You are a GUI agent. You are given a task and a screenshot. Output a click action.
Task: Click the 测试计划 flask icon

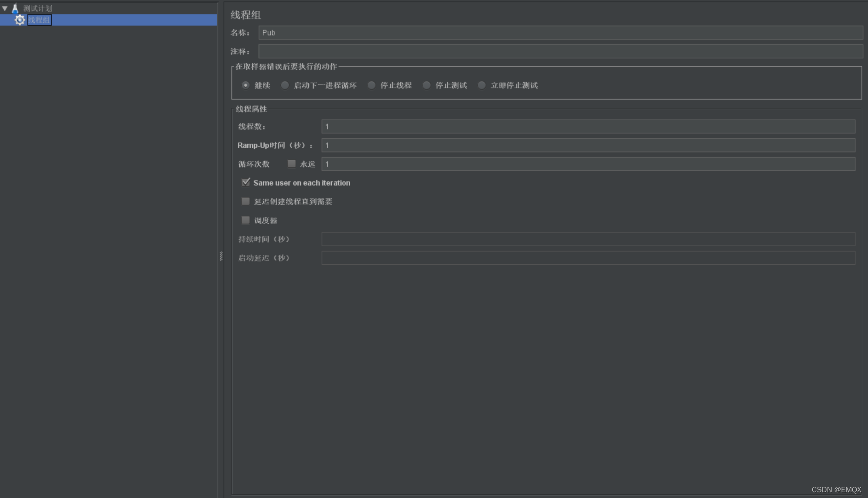pyautogui.click(x=15, y=8)
